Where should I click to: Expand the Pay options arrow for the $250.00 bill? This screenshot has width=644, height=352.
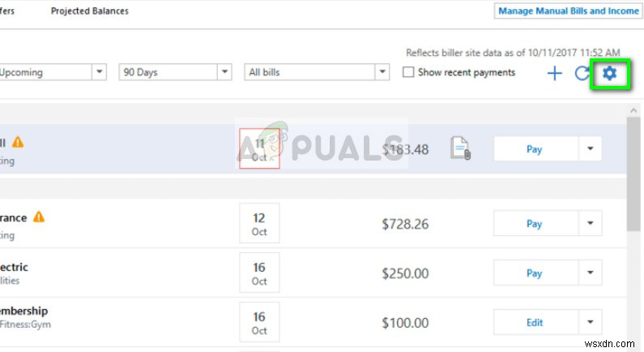[x=590, y=273]
